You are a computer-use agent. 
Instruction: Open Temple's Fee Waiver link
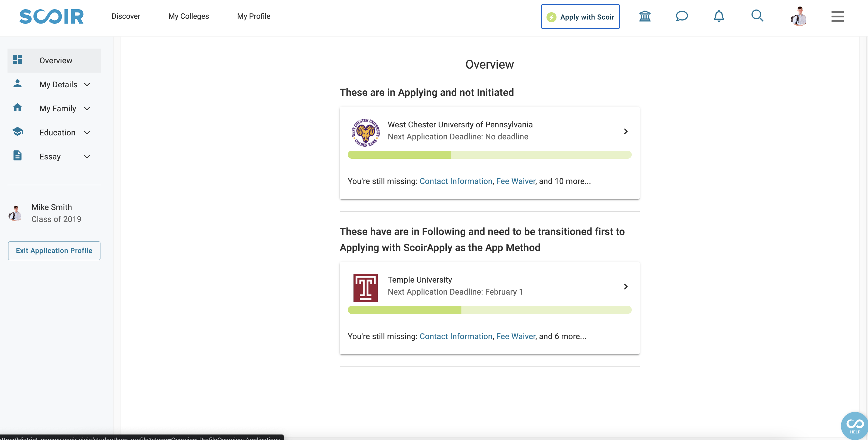click(x=515, y=336)
